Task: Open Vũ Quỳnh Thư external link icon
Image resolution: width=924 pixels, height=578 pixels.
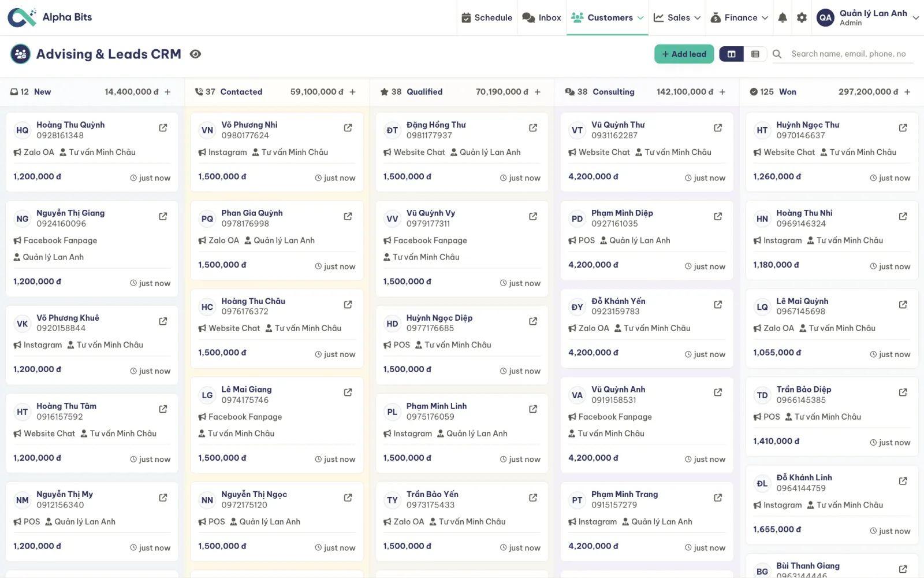Action: [x=718, y=128]
